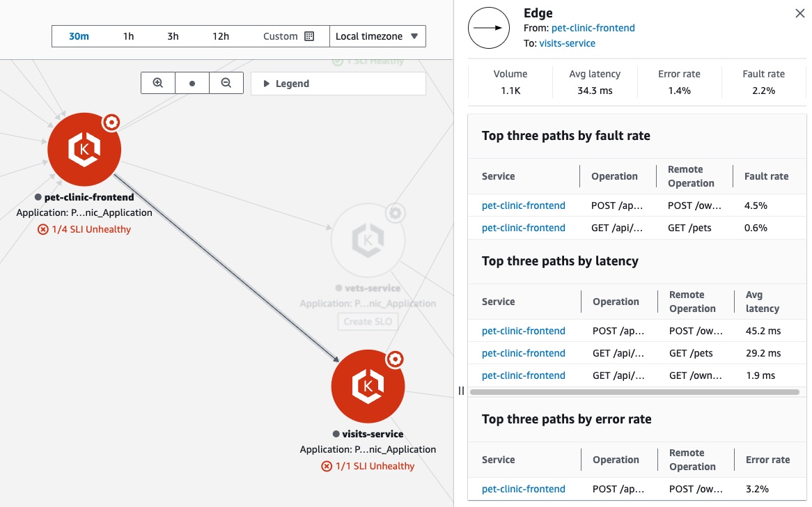
Task: Follow the pet-clinic-frontend link under fault rate table
Action: pos(523,205)
